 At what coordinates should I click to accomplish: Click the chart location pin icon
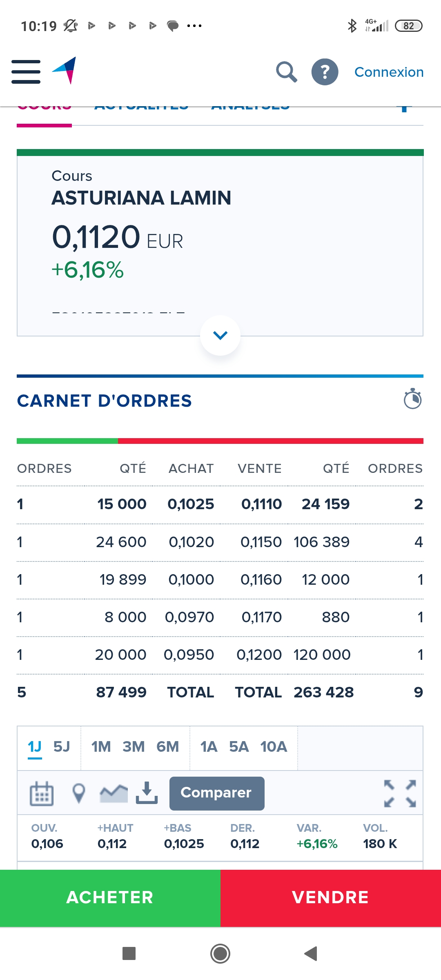click(x=78, y=793)
